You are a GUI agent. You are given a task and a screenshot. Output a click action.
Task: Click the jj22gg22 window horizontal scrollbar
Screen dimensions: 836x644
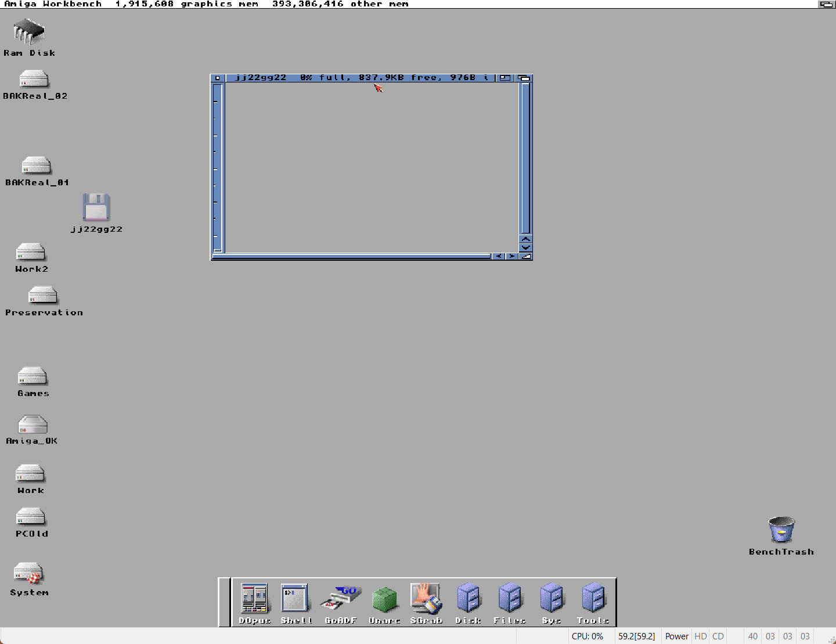351,256
